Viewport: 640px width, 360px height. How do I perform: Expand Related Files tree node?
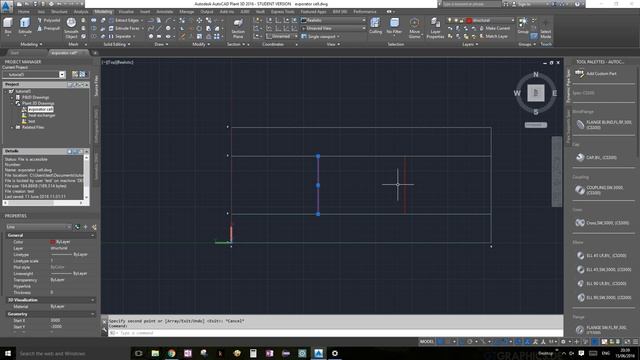click(12, 127)
